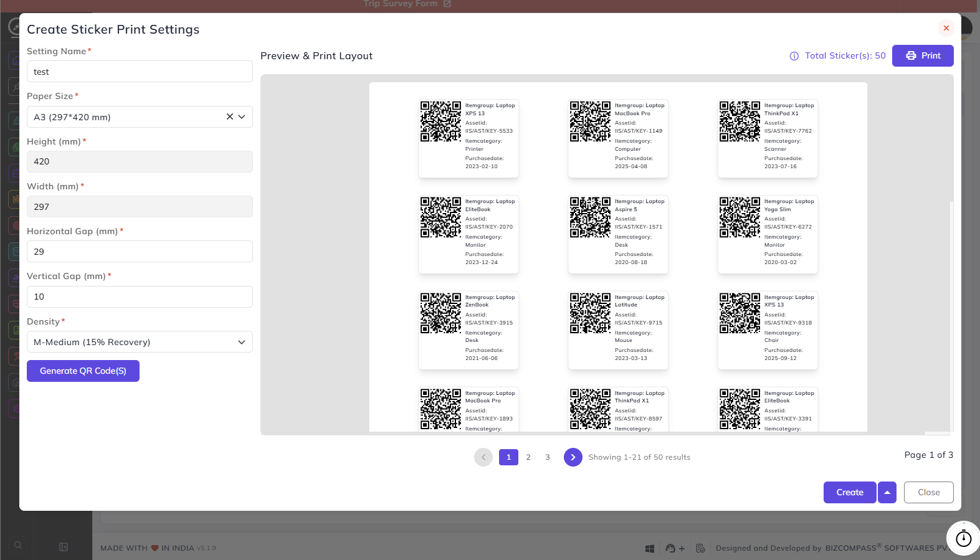
Task: Click Showing 1-21 of 50 results text
Action: point(639,457)
